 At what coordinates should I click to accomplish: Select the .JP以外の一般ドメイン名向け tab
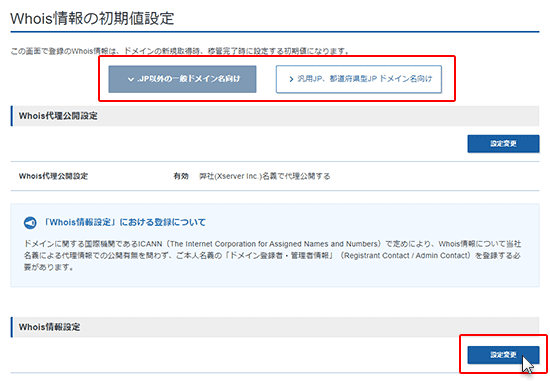click(x=182, y=79)
